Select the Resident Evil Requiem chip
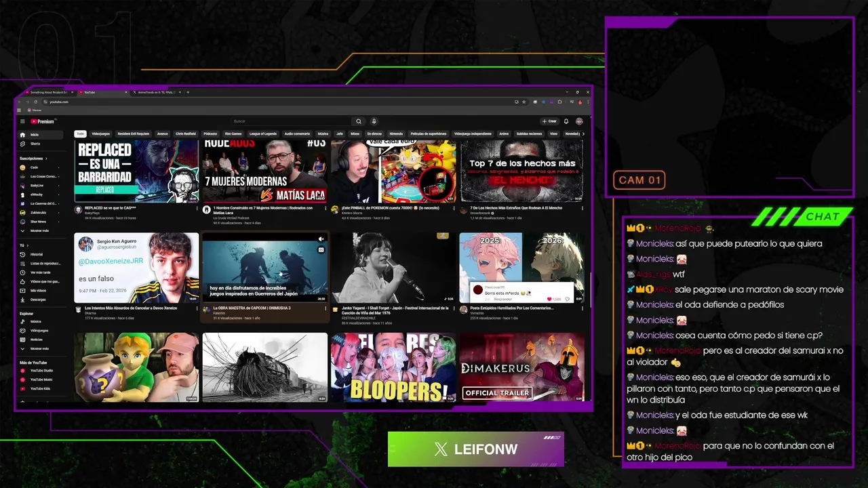The width and height of the screenshot is (868, 488). coord(134,134)
